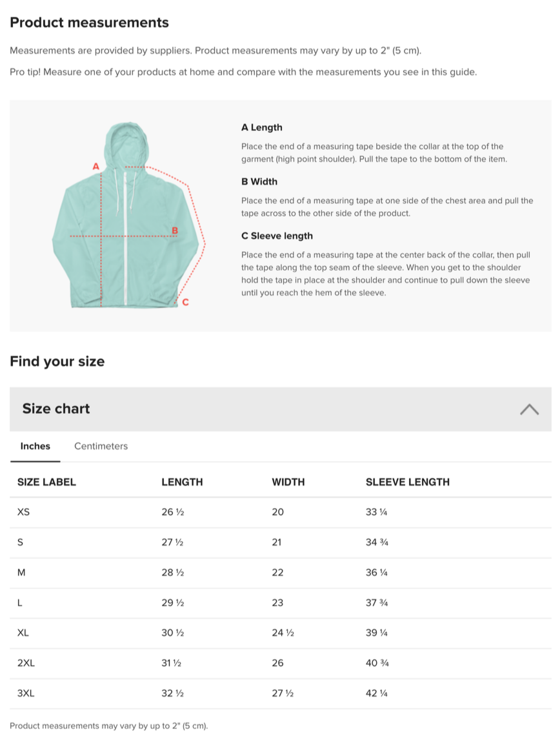
Task: Click the red A length marker
Action: click(95, 167)
